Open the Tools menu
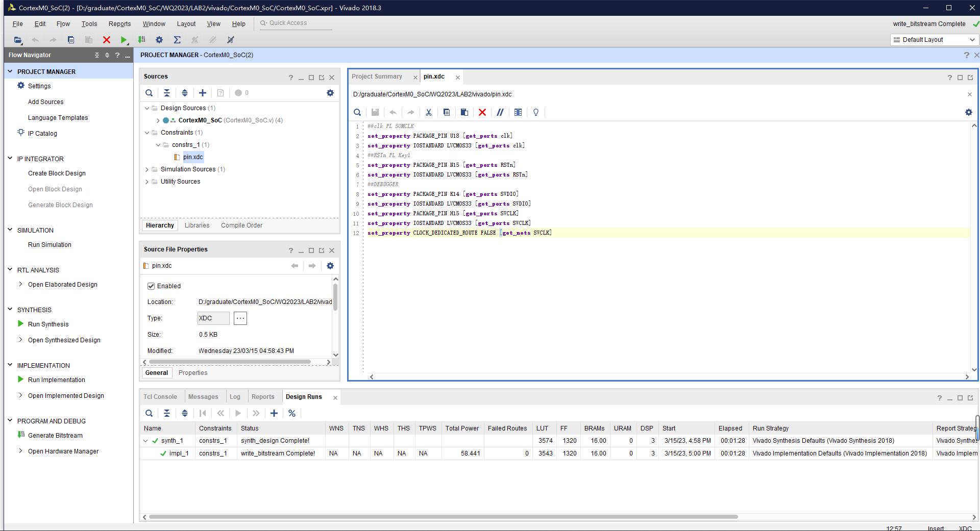980x531 pixels. (x=89, y=24)
